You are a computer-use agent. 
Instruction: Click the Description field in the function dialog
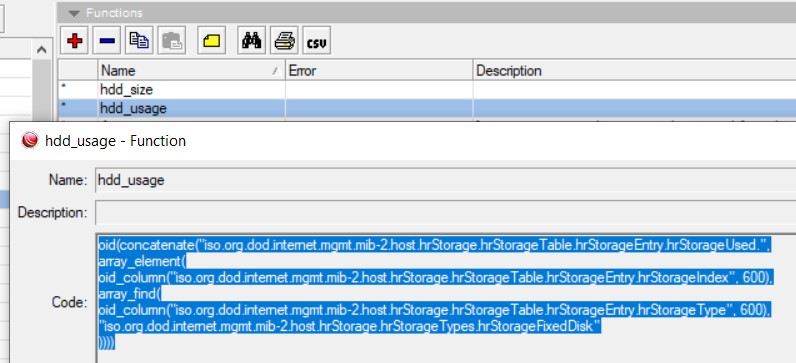(x=445, y=212)
